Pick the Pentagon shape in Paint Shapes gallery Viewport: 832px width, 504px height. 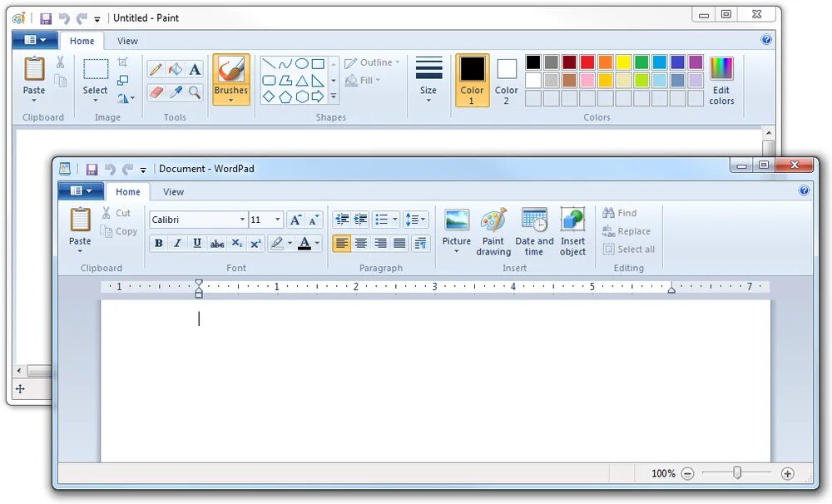tap(285, 96)
